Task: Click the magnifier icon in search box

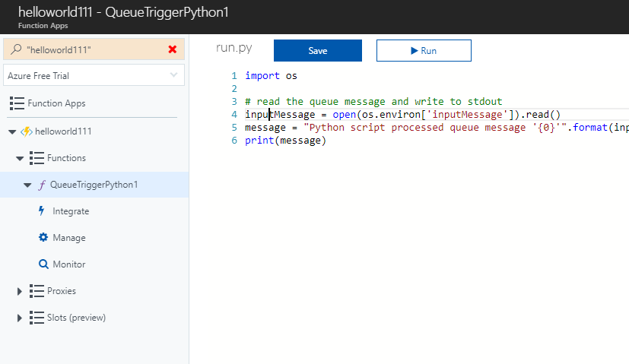Action: [16, 49]
